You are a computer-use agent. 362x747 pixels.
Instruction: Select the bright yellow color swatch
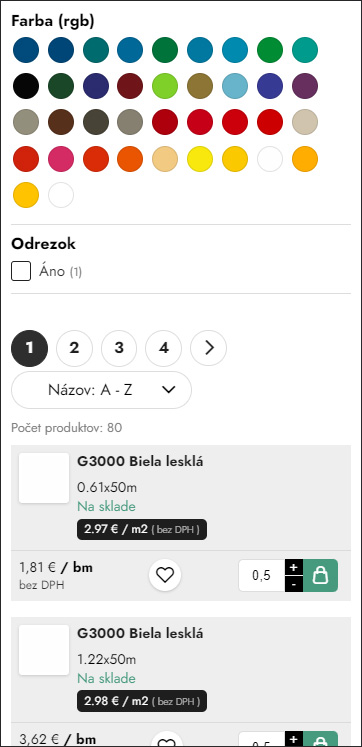(x=200, y=159)
